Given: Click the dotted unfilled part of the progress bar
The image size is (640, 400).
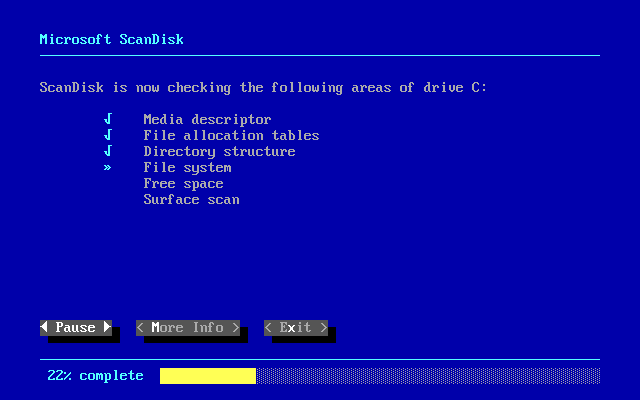Looking at the screenshot, I should pyautogui.click(x=428, y=376).
